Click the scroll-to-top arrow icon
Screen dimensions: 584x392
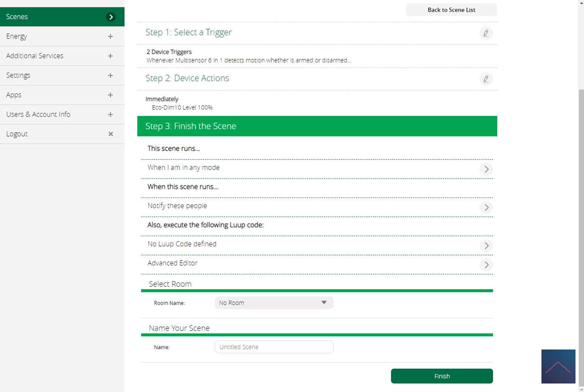[558, 366]
